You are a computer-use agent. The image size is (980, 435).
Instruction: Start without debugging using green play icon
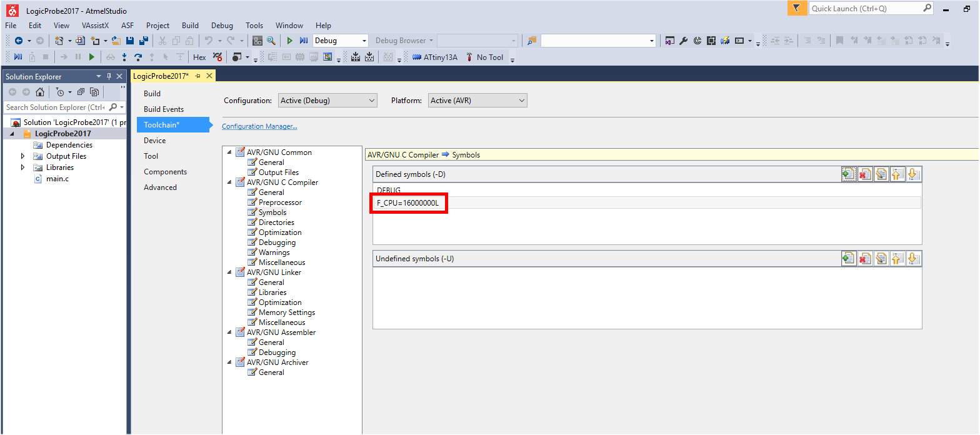coord(289,41)
